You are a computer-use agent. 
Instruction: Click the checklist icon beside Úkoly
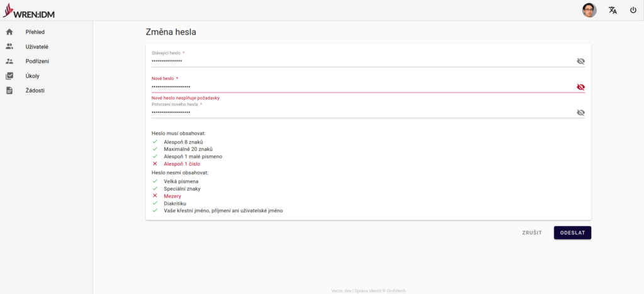point(9,76)
